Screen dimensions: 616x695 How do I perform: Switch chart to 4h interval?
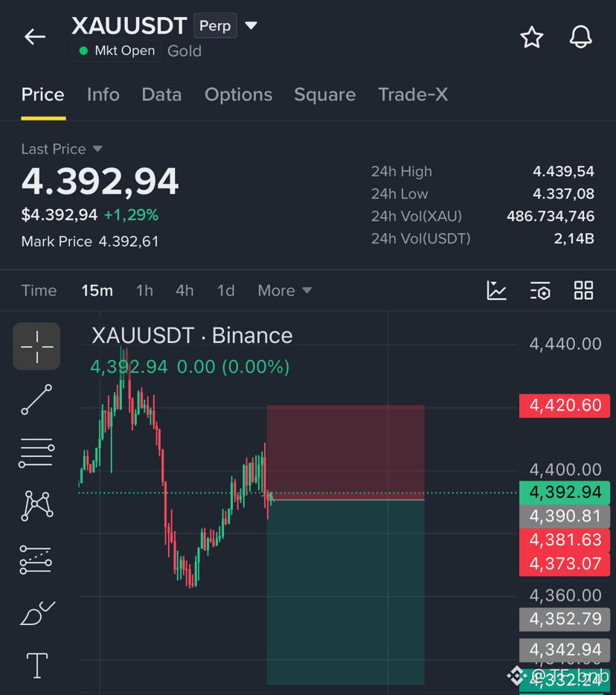185,291
